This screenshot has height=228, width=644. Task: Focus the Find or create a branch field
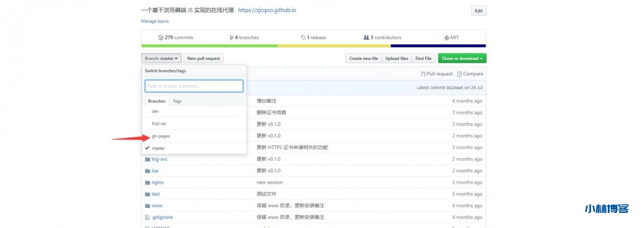tap(194, 86)
